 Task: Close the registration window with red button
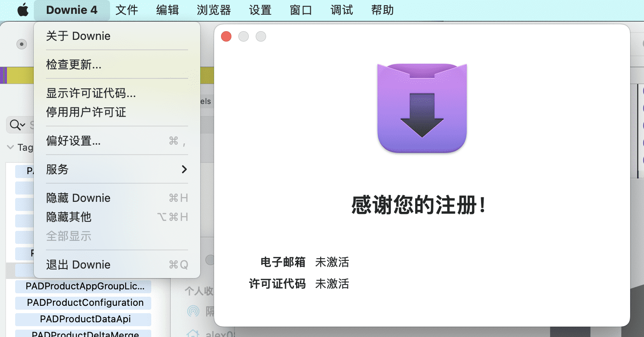tap(226, 36)
